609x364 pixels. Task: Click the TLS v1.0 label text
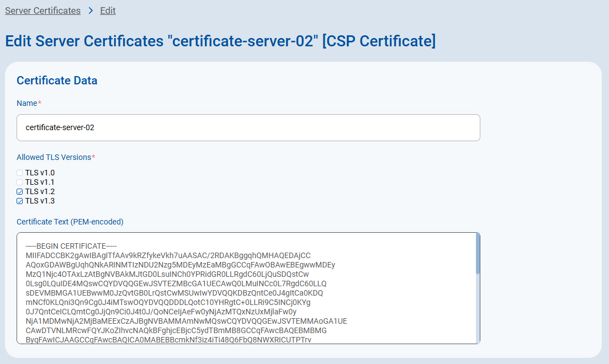click(40, 173)
